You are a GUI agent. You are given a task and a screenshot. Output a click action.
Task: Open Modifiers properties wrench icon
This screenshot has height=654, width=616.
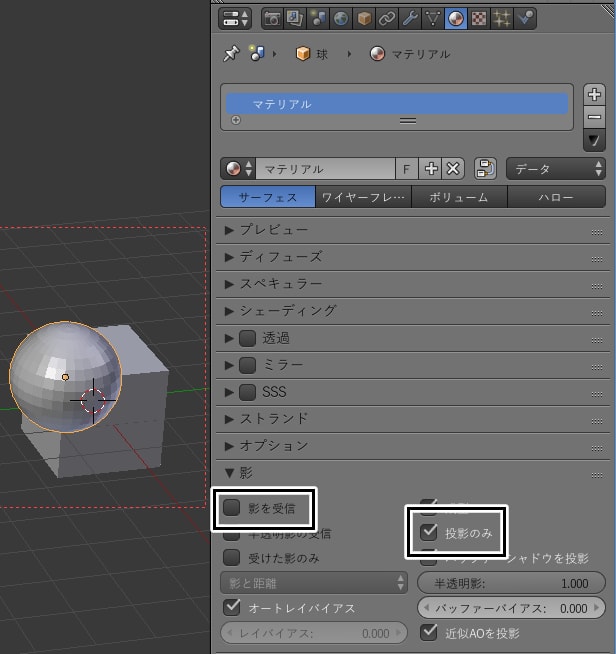(410, 18)
